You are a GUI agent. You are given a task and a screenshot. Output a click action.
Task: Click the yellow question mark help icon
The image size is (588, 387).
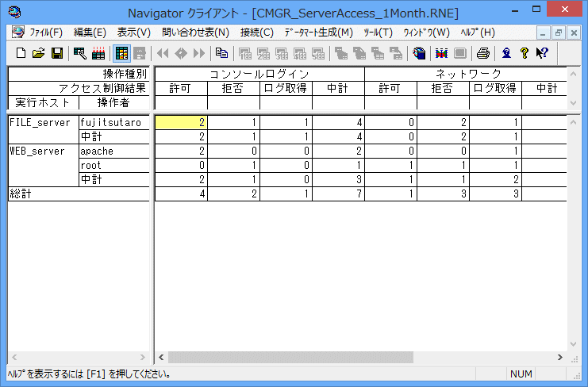pyautogui.click(x=524, y=53)
